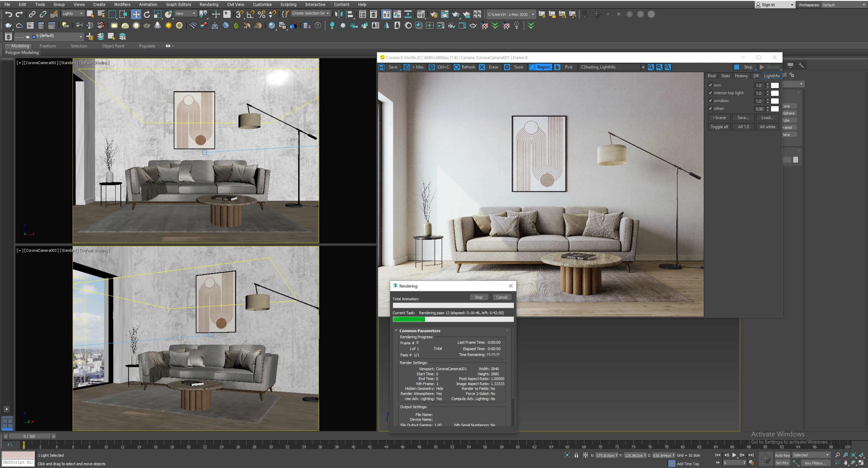Click the All white button

pyautogui.click(x=767, y=127)
